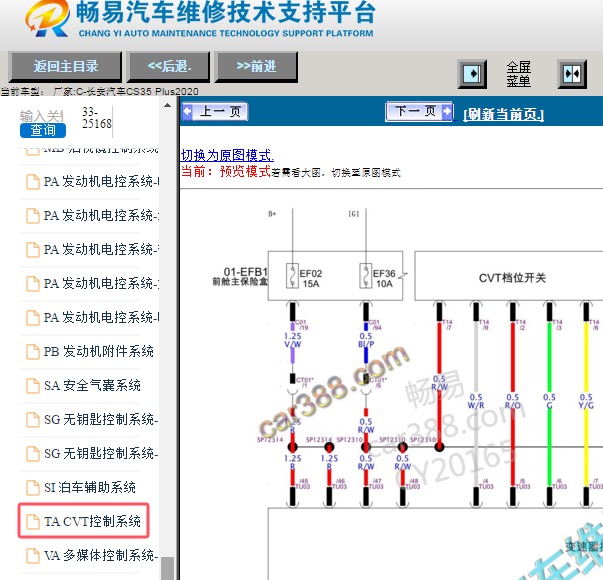Screen dimensions: 603x580
Task: Click the 0.5 R/O wire label
Action: click(513, 401)
